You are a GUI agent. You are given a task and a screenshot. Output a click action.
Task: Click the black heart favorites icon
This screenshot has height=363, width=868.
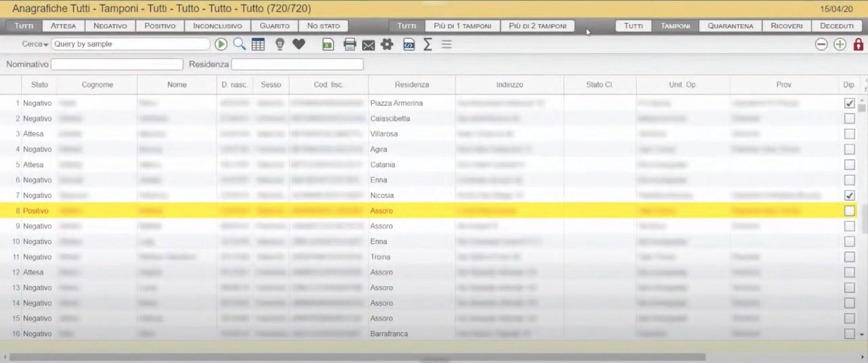[x=299, y=44]
